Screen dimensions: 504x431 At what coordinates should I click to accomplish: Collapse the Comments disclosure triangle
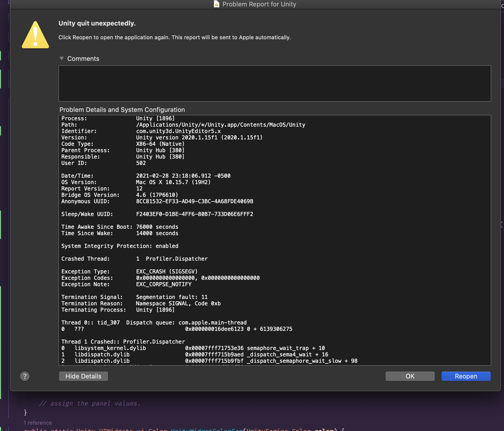point(62,58)
